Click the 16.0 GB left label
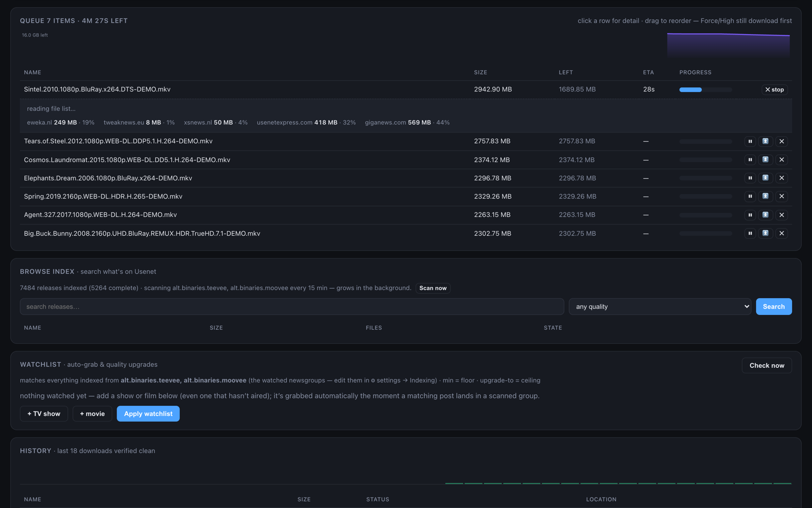812x508 pixels. point(35,35)
